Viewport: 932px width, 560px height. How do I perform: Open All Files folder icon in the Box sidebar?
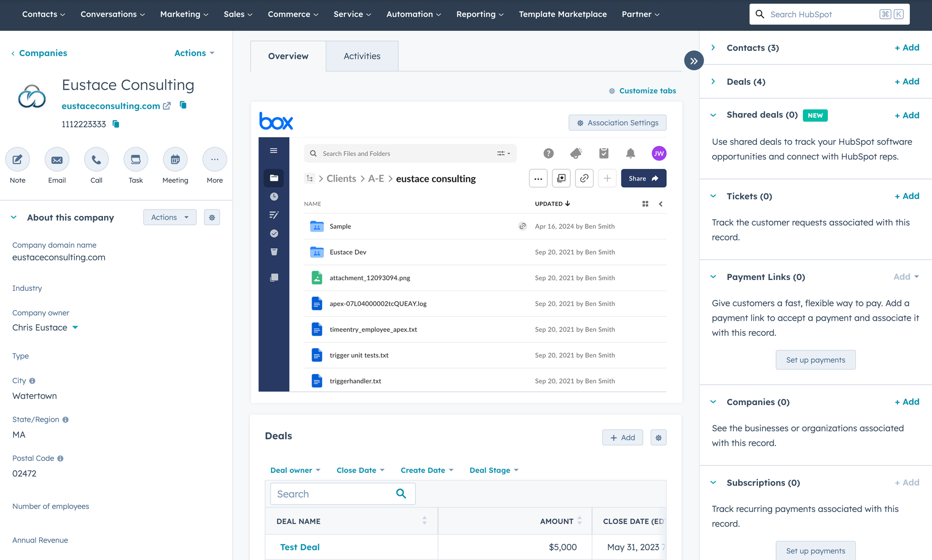pos(274,178)
